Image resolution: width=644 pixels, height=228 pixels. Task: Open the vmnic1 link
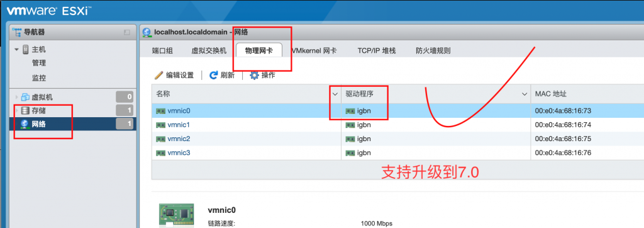click(179, 124)
